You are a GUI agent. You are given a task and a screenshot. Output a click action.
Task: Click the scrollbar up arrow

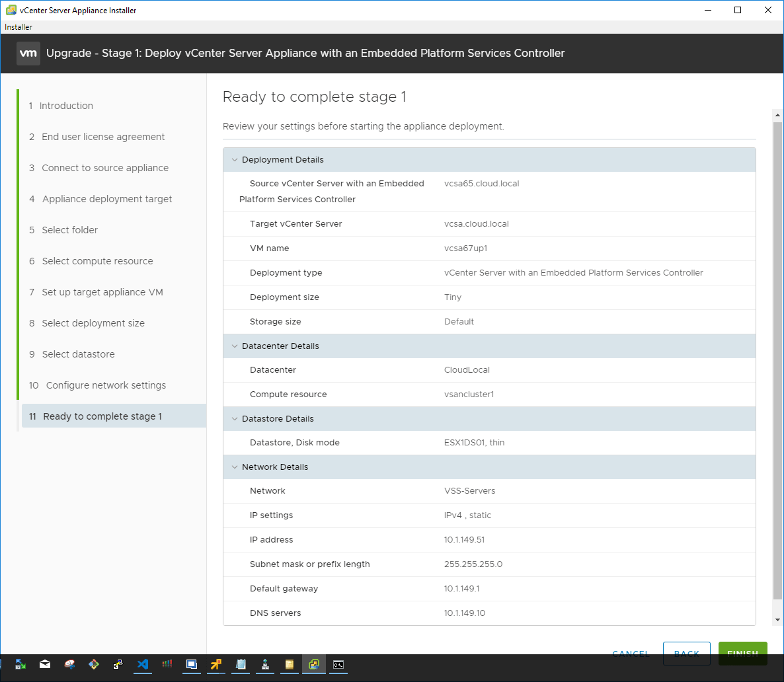pyautogui.click(x=777, y=115)
